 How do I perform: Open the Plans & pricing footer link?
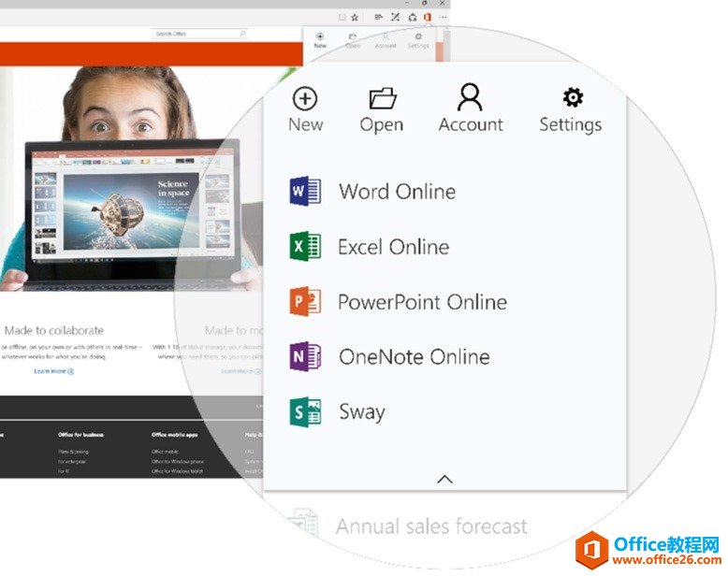(73, 452)
